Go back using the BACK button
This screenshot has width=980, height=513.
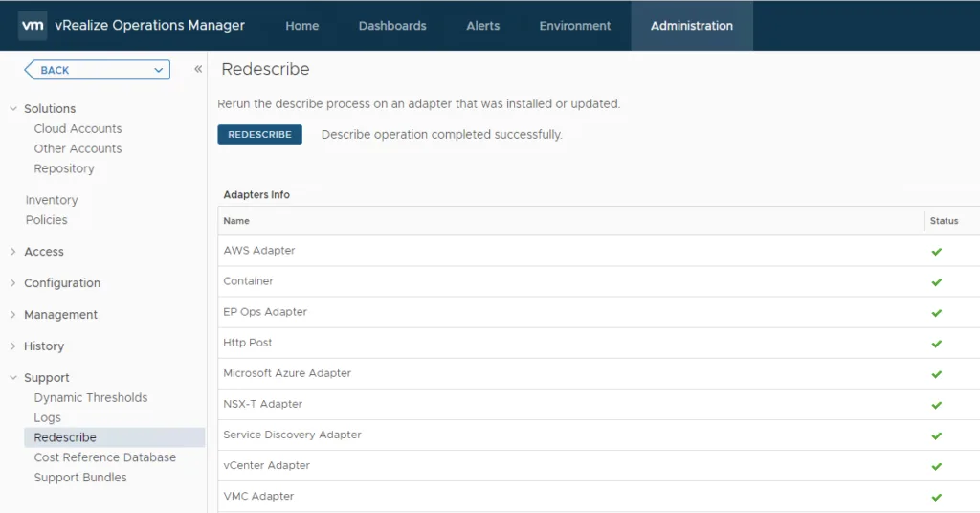97,70
